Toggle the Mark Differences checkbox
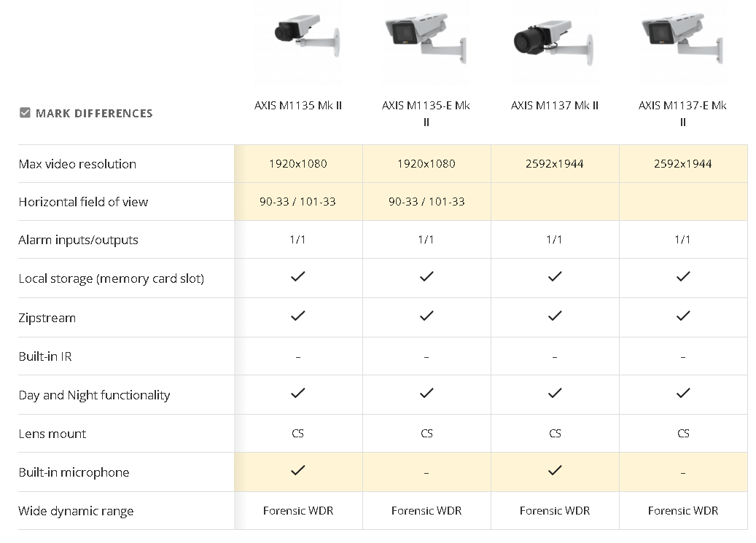 pyautogui.click(x=25, y=113)
